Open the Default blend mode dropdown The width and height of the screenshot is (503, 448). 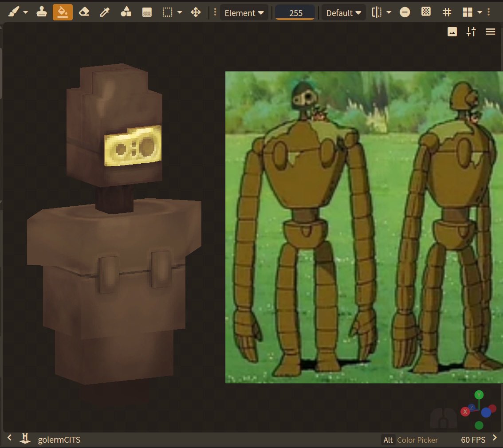pos(344,13)
